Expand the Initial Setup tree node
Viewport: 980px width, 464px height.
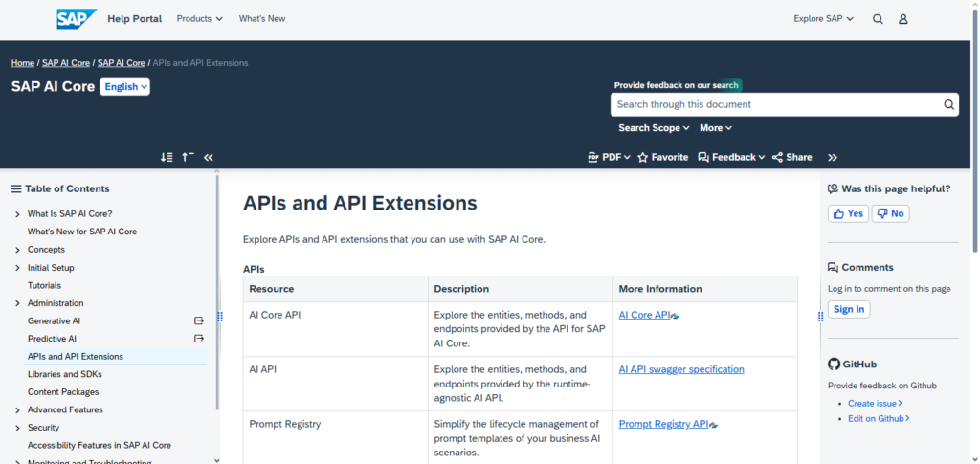17,268
